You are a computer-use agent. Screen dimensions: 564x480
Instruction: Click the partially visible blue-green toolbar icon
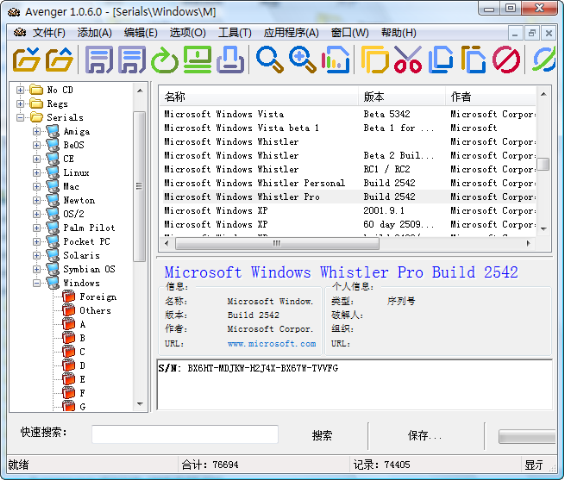[544, 59]
